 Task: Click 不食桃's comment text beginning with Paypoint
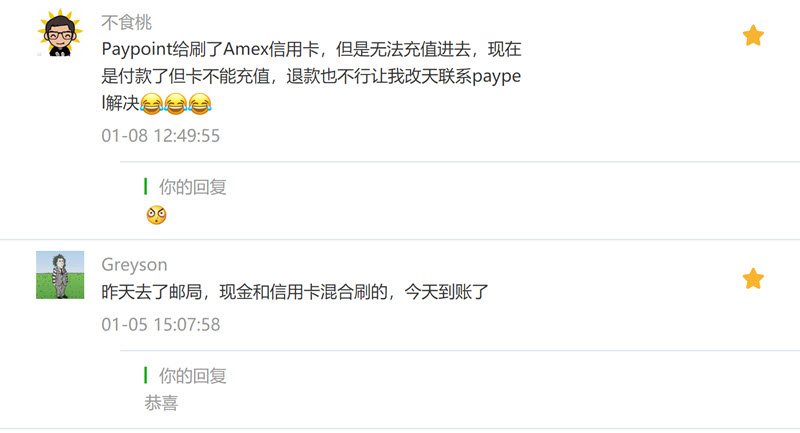click(x=311, y=76)
